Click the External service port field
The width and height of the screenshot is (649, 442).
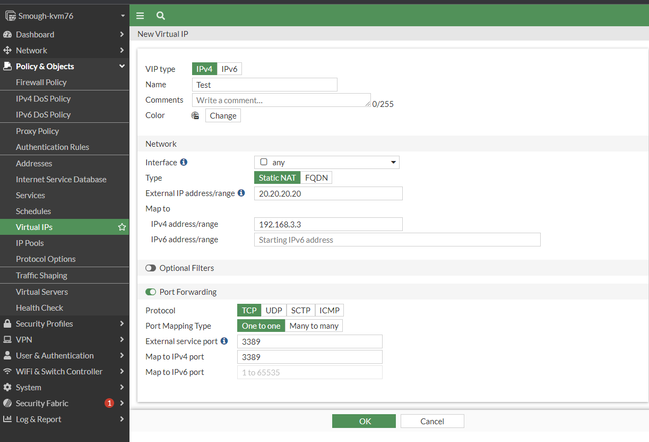tap(310, 341)
